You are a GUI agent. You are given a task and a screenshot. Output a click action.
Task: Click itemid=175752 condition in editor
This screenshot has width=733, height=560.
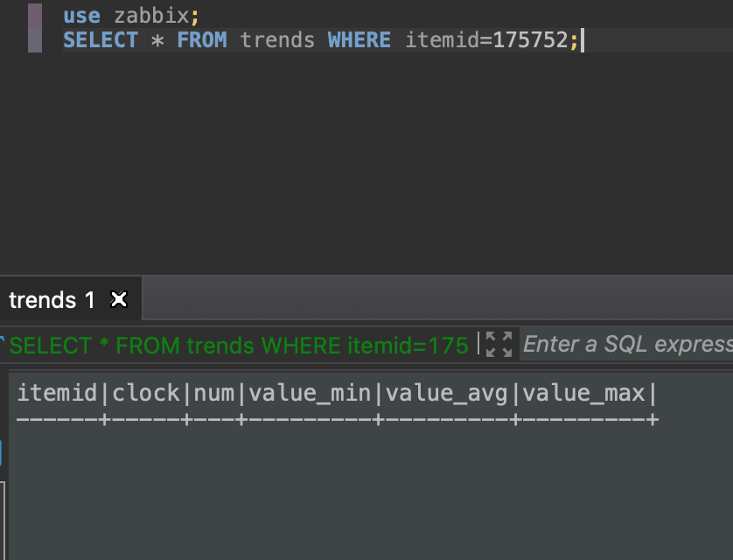tap(486, 39)
